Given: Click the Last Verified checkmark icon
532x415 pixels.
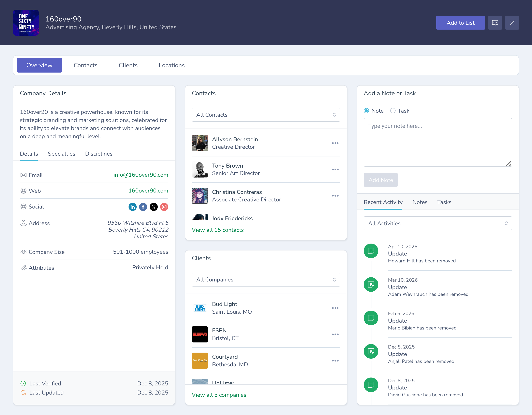Looking at the screenshot, I should tap(23, 384).
